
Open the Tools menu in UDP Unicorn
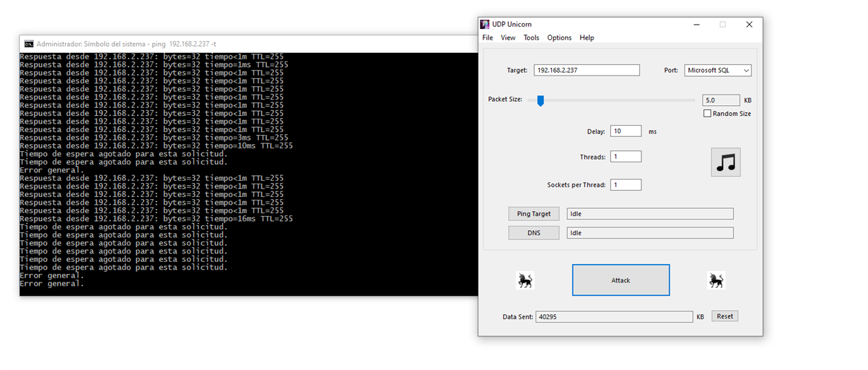coord(531,38)
